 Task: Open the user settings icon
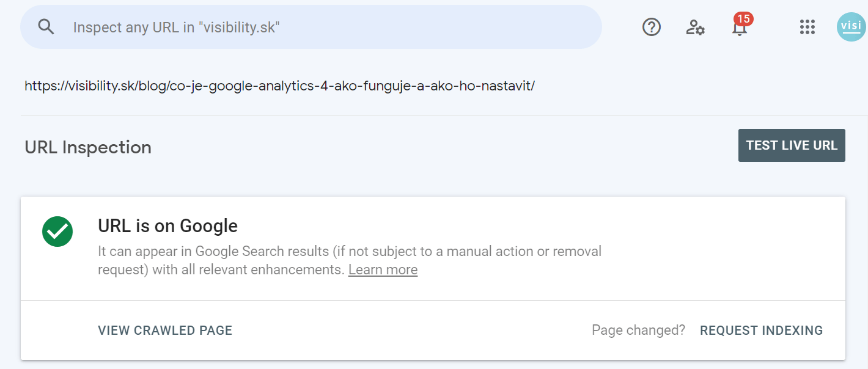tap(695, 27)
